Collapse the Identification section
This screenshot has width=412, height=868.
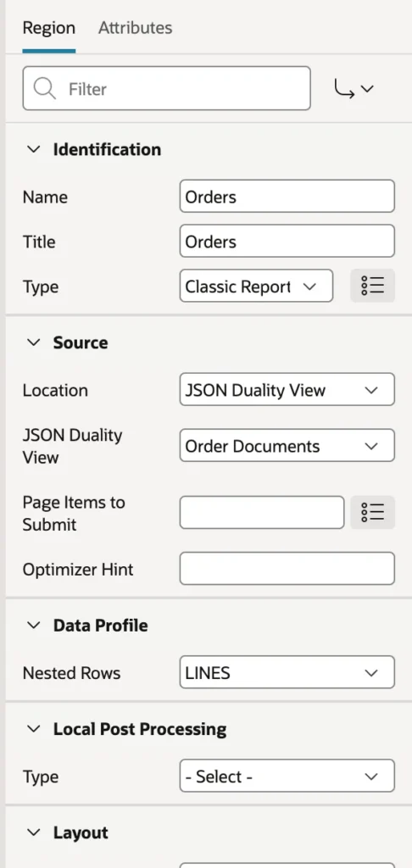pyautogui.click(x=34, y=149)
